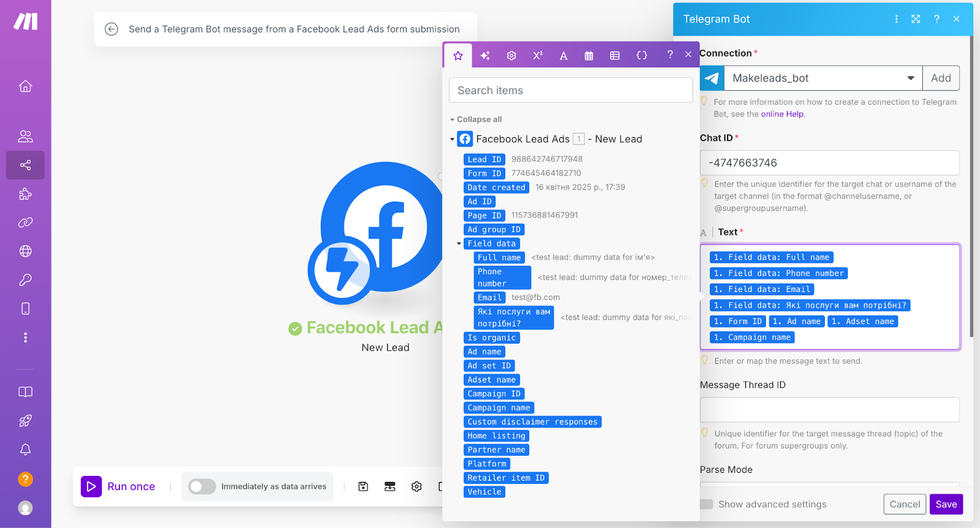This screenshot has height=528, width=980.
Task: Open user profile avatar
Action: point(25,508)
